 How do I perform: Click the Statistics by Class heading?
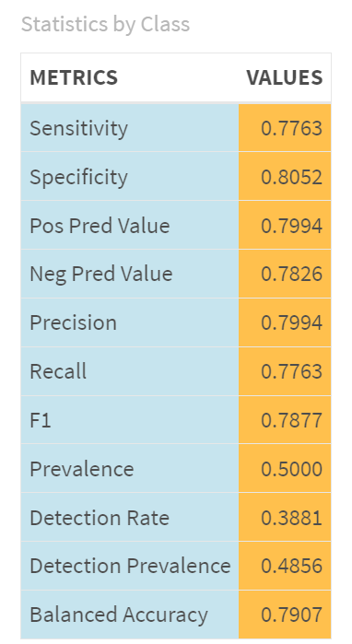(x=106, y=24)
